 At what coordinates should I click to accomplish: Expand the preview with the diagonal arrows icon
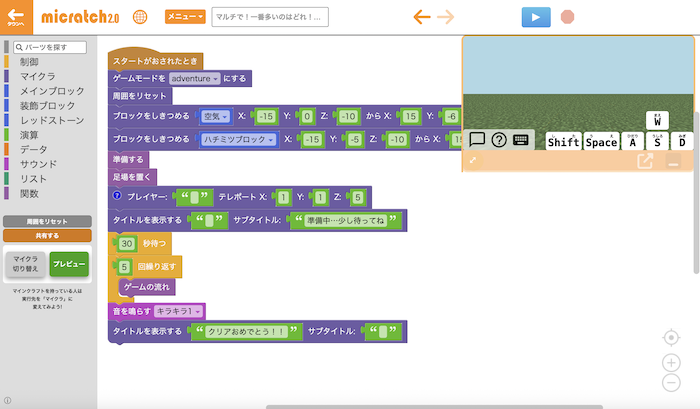tap(473, 160)
